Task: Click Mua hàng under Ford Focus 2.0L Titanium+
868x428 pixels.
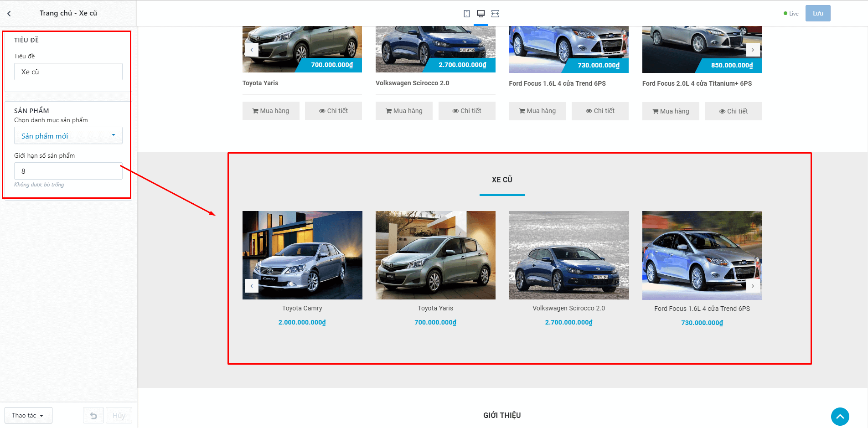Action: 671,111
